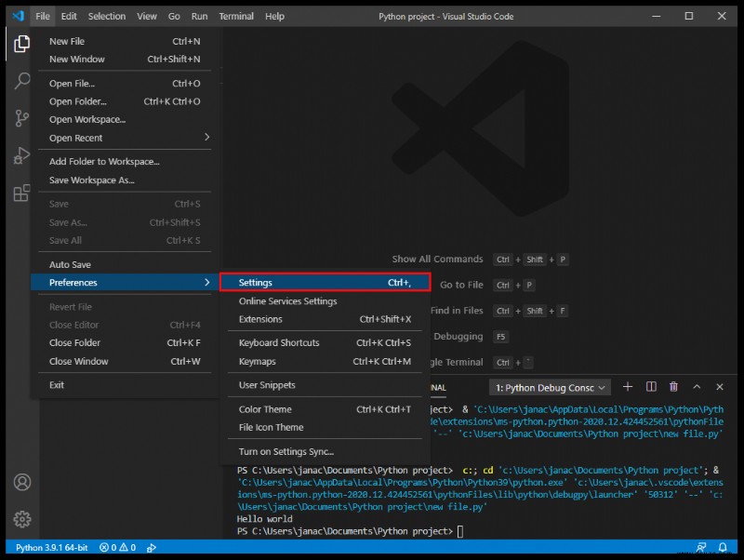Select Open Workspace... menu entry
This screenshot has width=744, height=560.
[x=126, y=119]
